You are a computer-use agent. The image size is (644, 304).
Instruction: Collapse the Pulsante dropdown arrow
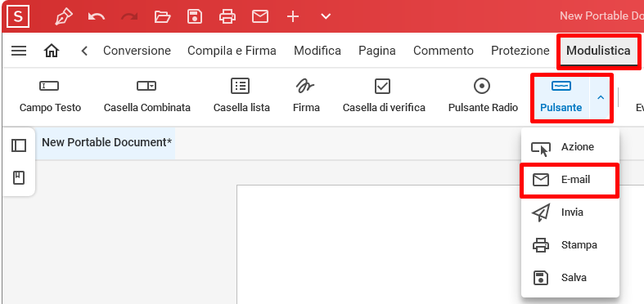click(x=601, y=97)
